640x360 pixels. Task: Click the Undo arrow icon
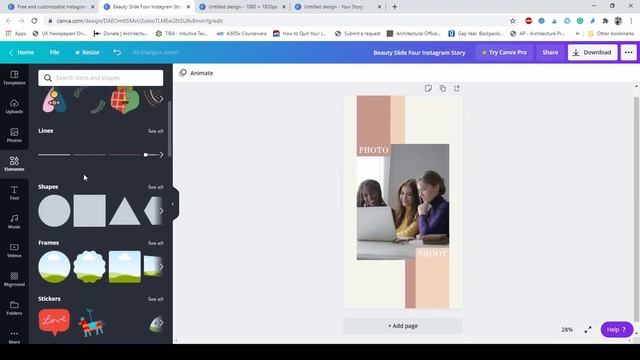pos(117,52)
